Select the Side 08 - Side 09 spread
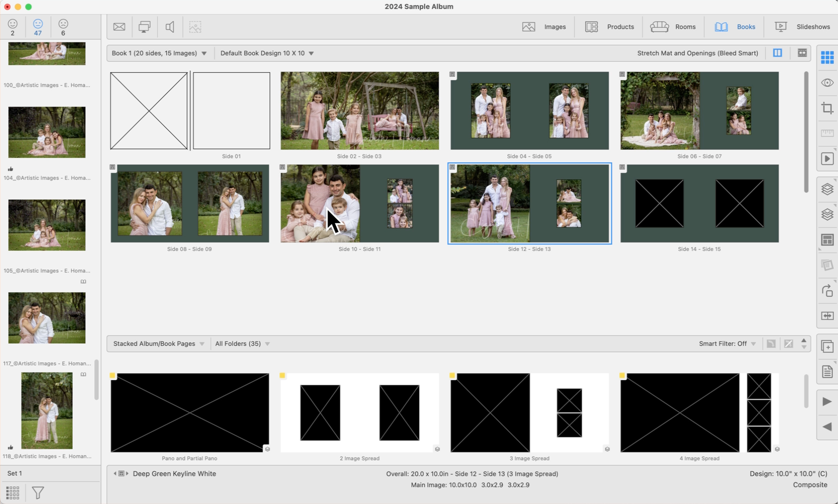The width and height of the screenshot is (838, 504). point(189,203)
